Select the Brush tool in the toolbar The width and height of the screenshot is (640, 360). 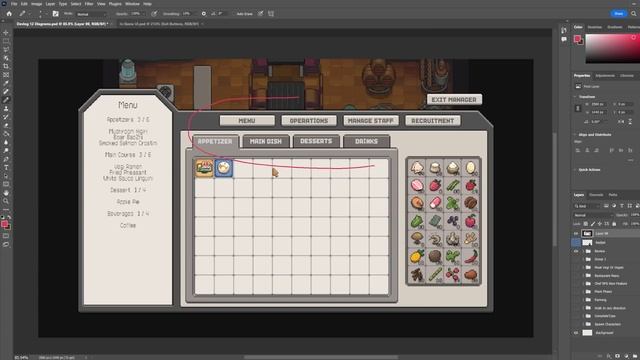(6, 100)
